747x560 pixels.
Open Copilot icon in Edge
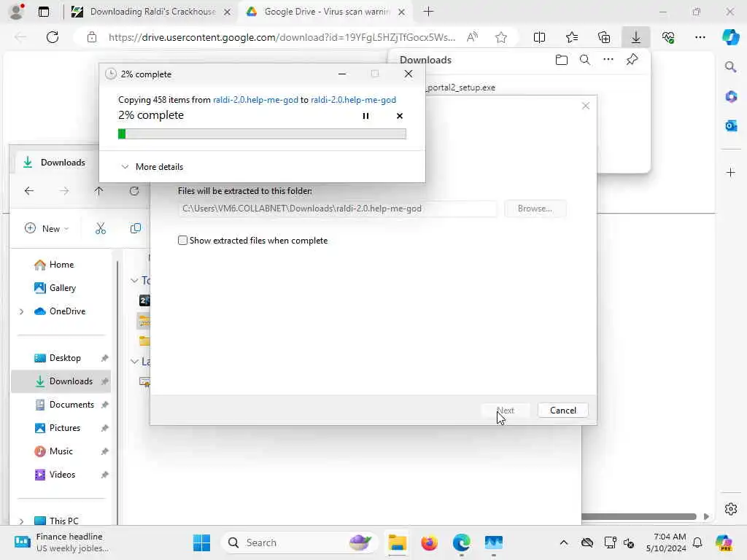pos(730,37)
